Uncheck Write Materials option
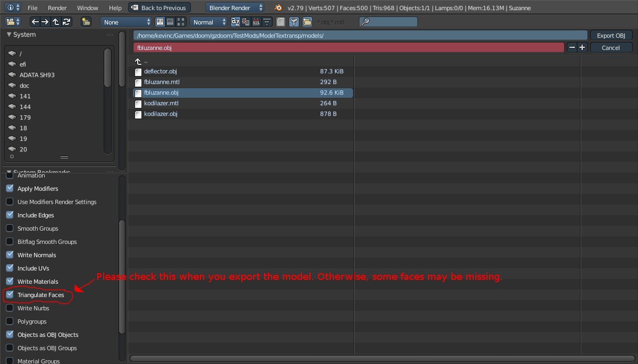Viewport: 638px width, 364px height. coord(10,281)
